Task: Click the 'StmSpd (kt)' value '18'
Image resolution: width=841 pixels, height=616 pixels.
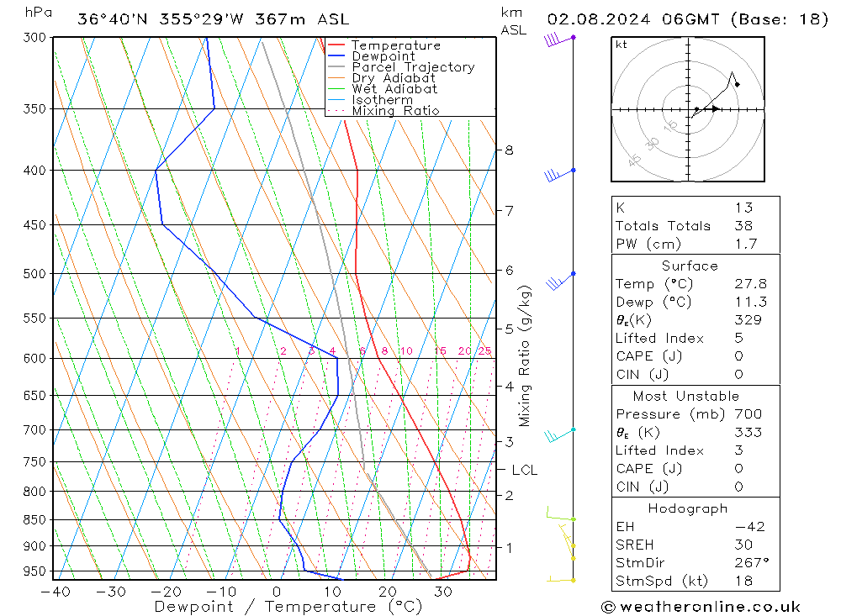Action: [744, 582]
